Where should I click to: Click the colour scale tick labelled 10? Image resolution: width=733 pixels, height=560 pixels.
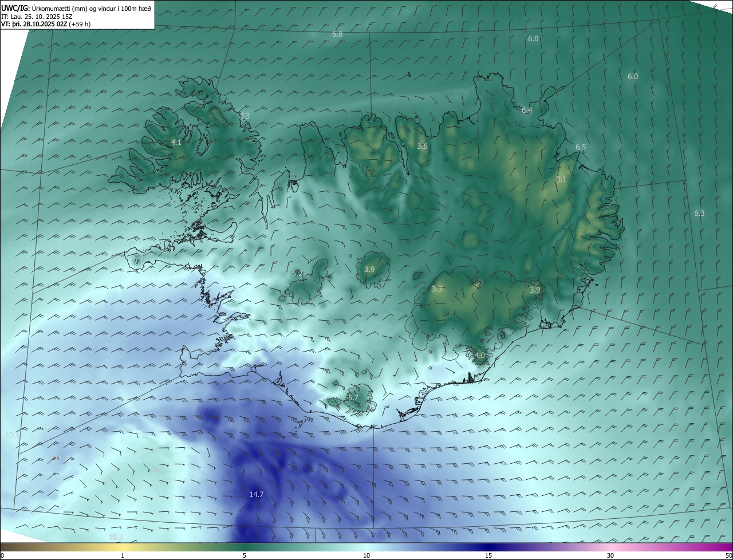click(366, 555)
